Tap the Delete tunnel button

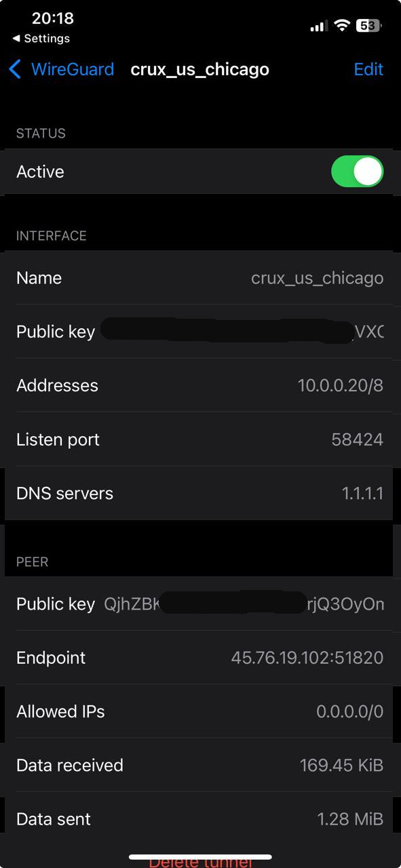(x=200, y=862)
